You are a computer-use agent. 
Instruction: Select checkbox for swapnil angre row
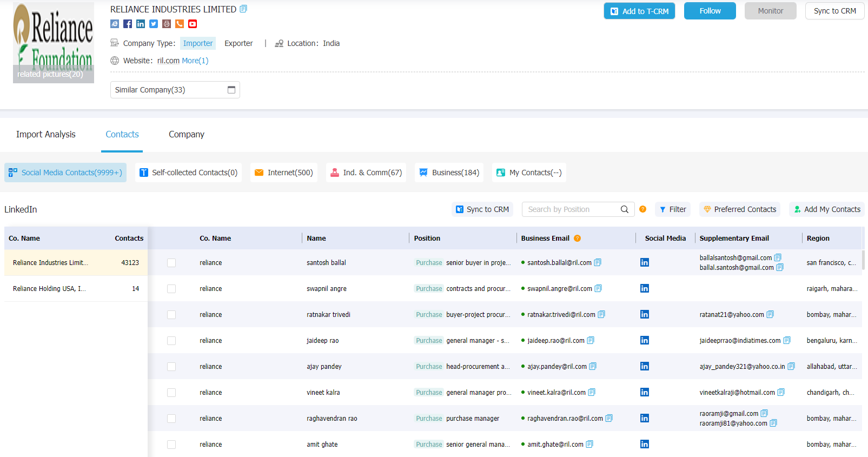coord(171,289)
